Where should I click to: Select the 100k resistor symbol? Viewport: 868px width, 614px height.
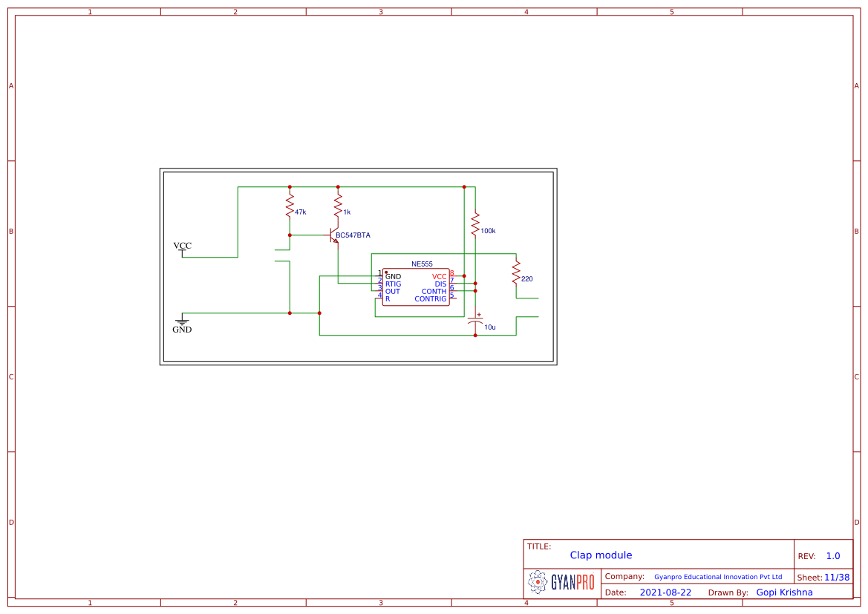coord(475,224)
